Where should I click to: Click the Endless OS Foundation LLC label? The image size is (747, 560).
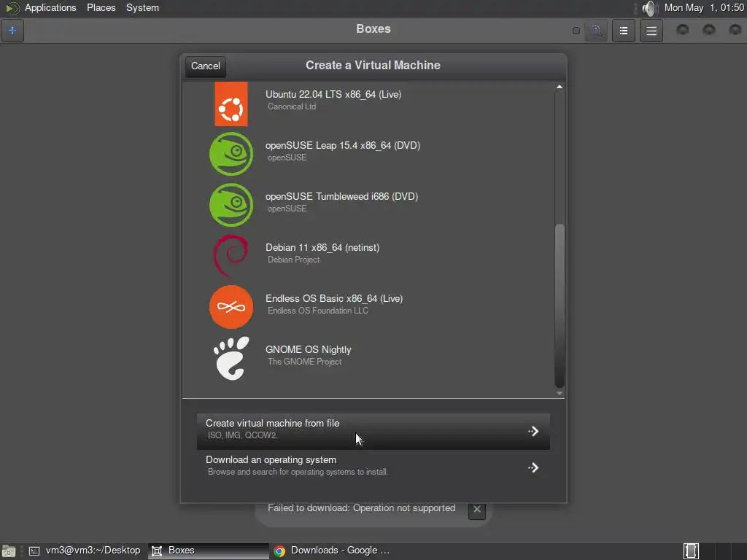318,311
